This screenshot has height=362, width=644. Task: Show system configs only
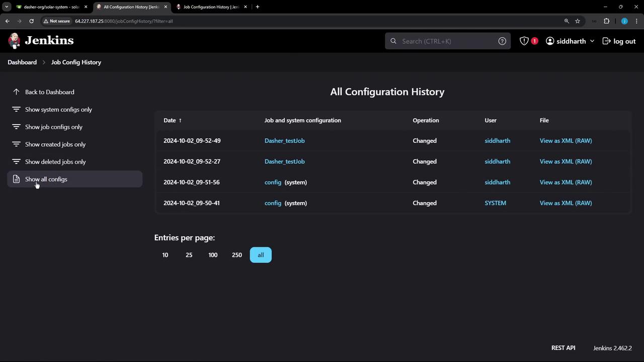[x=58, y=110]
